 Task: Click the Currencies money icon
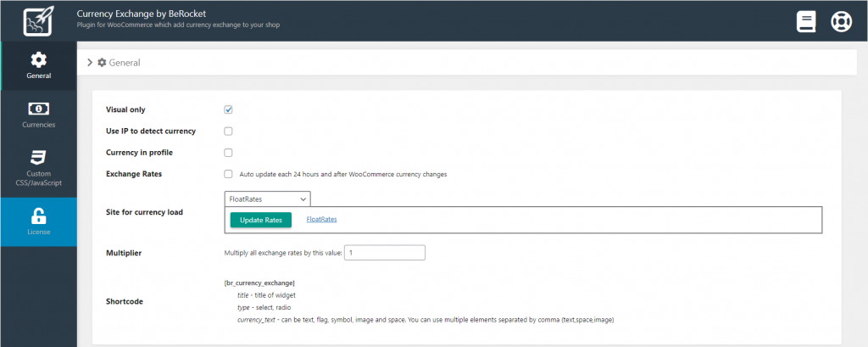(x=38, y=109)
